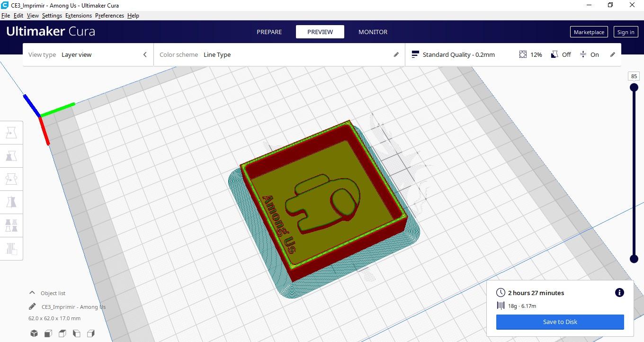Click the adhesion On icon
Image resolution: width=644 pixels, height=342 pixels.
(x=583, y=54)
